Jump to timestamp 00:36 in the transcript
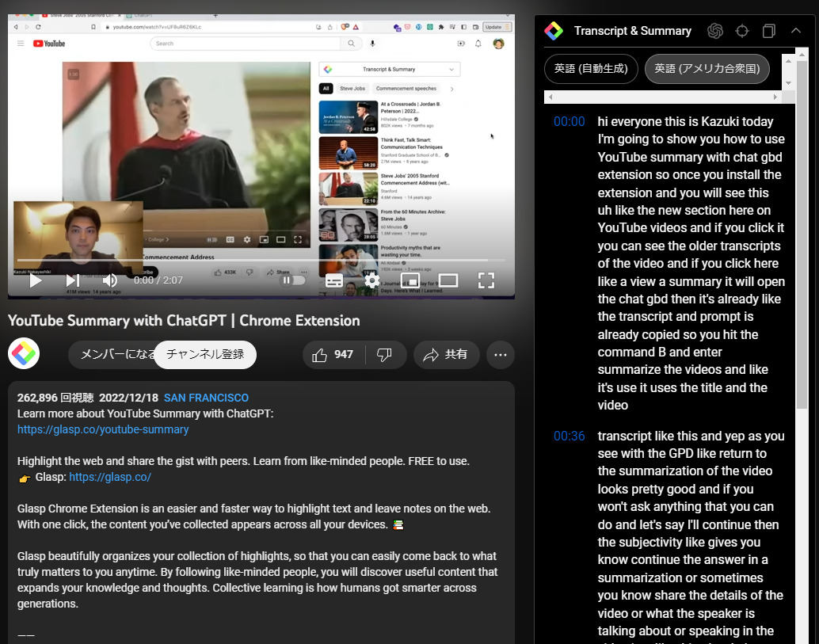 (568, 436)
